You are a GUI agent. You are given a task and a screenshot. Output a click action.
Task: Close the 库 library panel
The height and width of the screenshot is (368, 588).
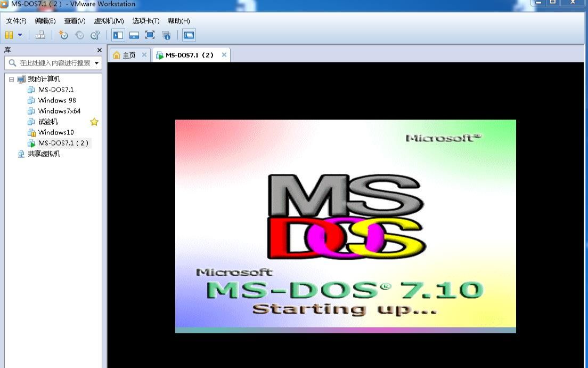(x=99, y=50)
